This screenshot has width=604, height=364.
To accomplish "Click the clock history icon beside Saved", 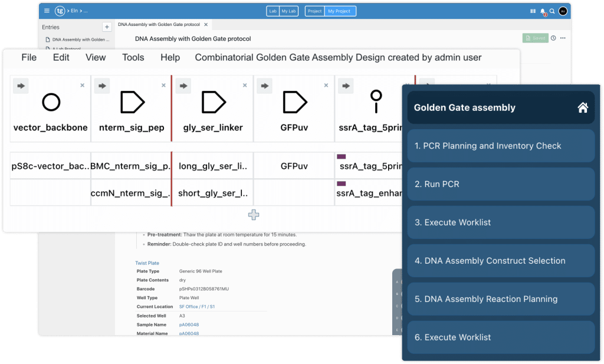I will (553, 38).
